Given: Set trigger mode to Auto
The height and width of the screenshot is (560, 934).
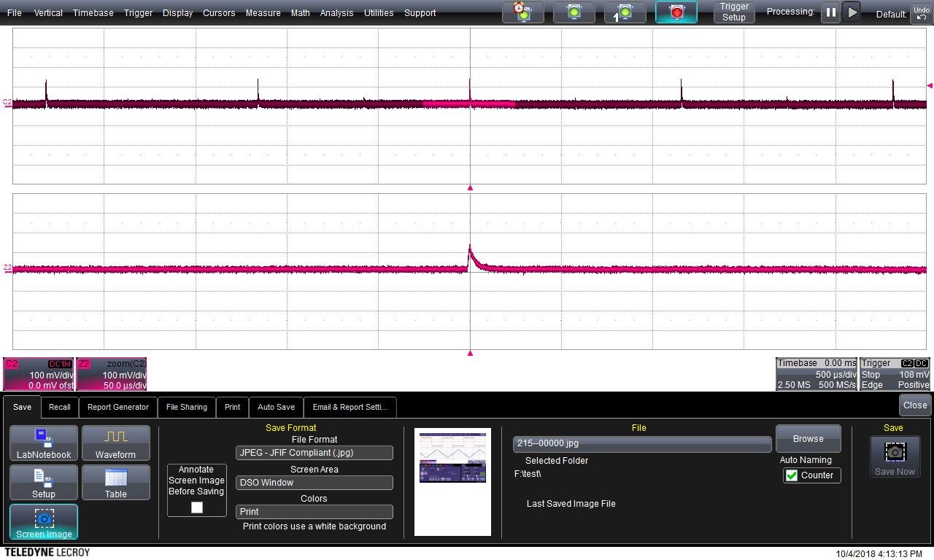Looking at the screenshot, I should pos(523,12).
